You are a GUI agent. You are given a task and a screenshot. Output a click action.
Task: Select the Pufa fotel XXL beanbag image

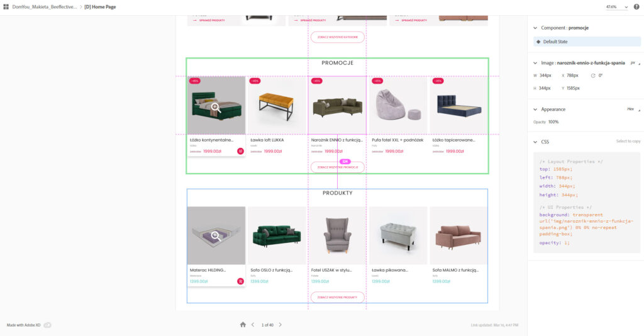(x=398, y=105)
